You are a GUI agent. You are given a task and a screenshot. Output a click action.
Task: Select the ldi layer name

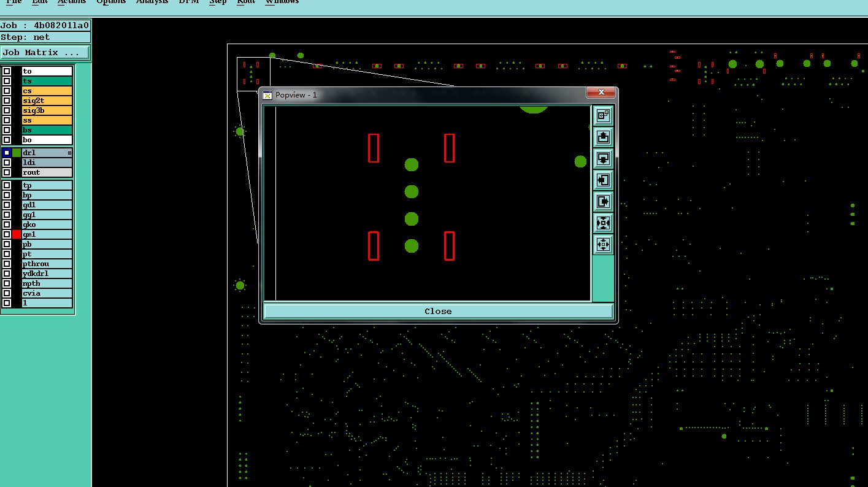click(x=47, y=163)
